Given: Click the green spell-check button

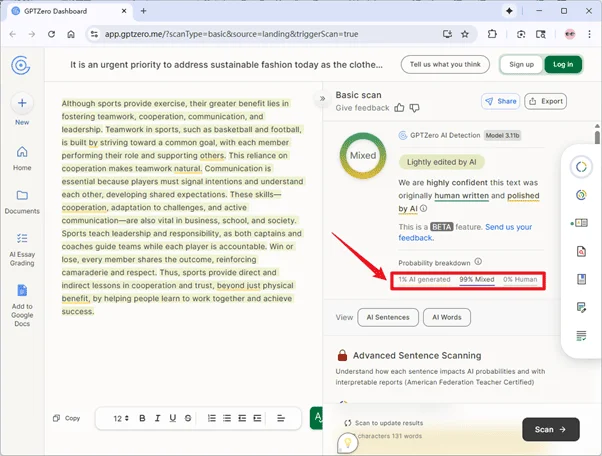Looking at the screenshot, I should tap(317, 418).
